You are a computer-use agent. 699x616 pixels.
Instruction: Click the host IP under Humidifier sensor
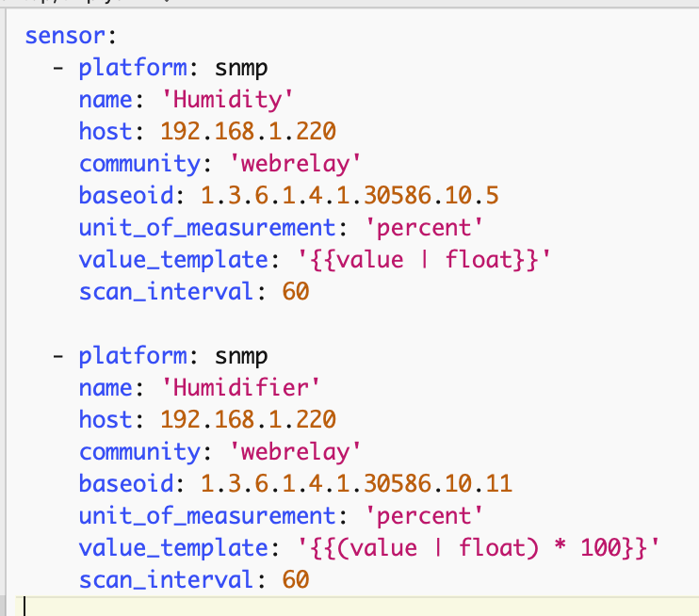248,419
